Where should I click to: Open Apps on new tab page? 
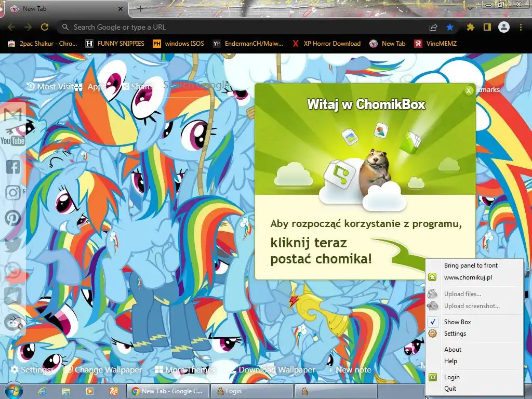[x=90, y=87]
